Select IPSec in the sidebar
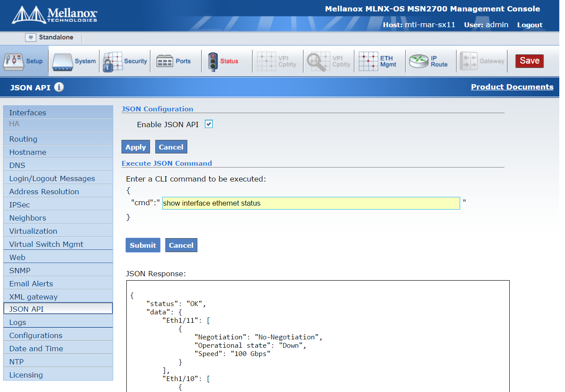This screenshot has width=565, height=392. tap(58, 205)
